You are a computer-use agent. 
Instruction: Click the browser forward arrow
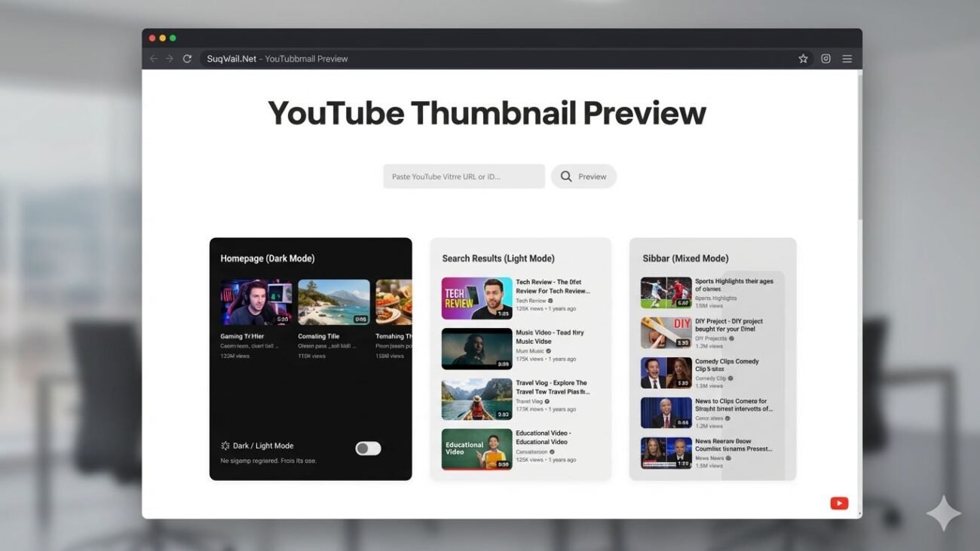170,59
